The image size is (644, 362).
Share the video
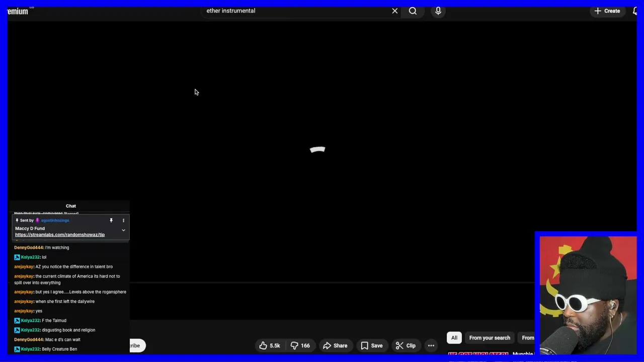tap(335, 345)
